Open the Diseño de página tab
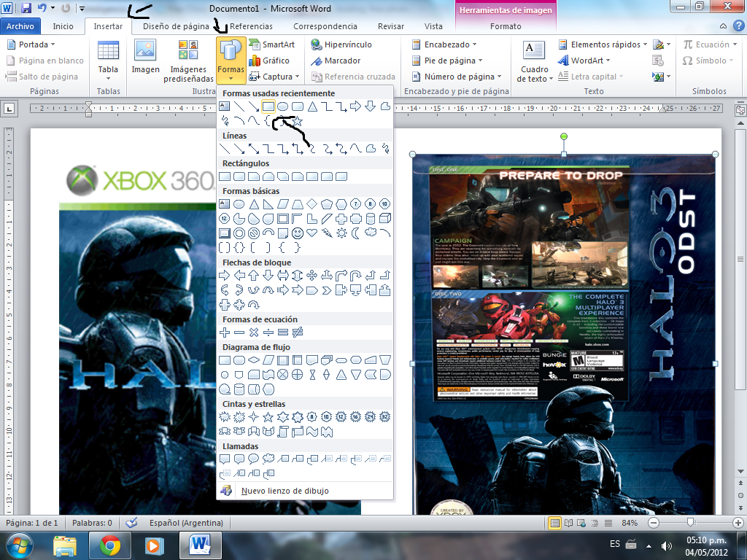The height and width of the screenshot is (560, 747). pyautogui.click(x=176, y=26)
